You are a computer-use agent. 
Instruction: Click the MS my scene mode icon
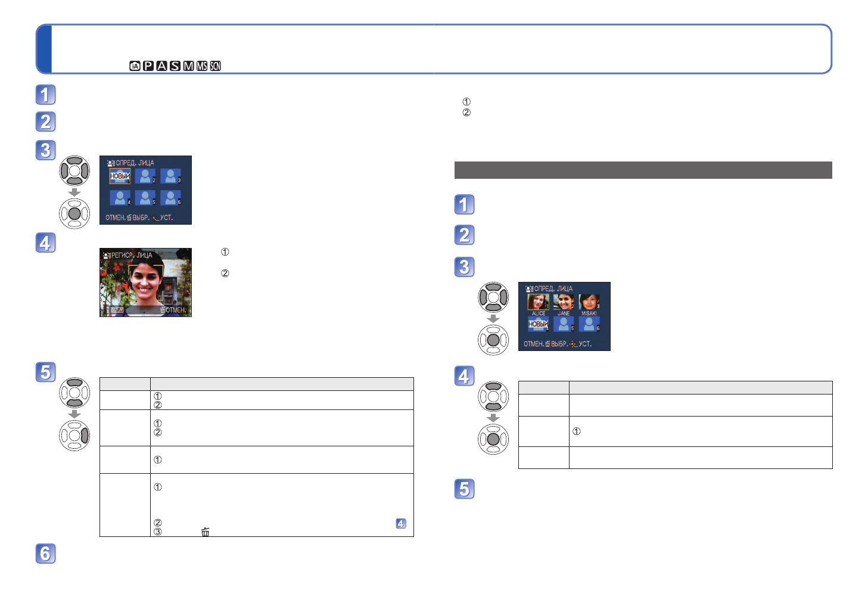click(x=202, y=66)
